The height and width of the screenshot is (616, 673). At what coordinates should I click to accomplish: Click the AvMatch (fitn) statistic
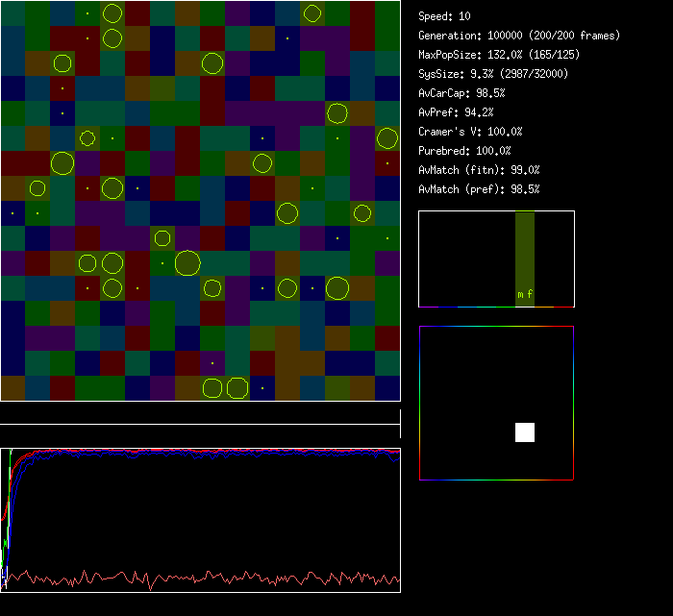click(x=480, y=170)
